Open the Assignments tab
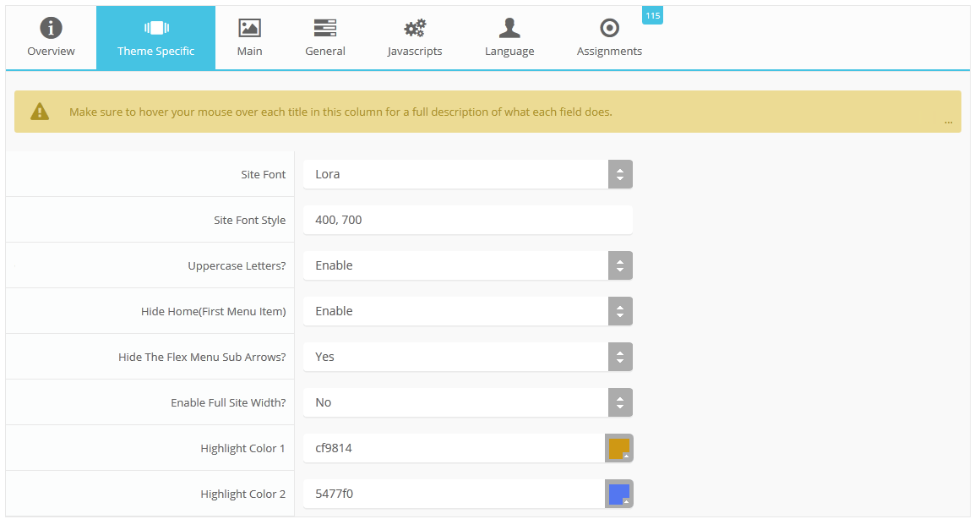980x530 pixels. click(609, 38)
